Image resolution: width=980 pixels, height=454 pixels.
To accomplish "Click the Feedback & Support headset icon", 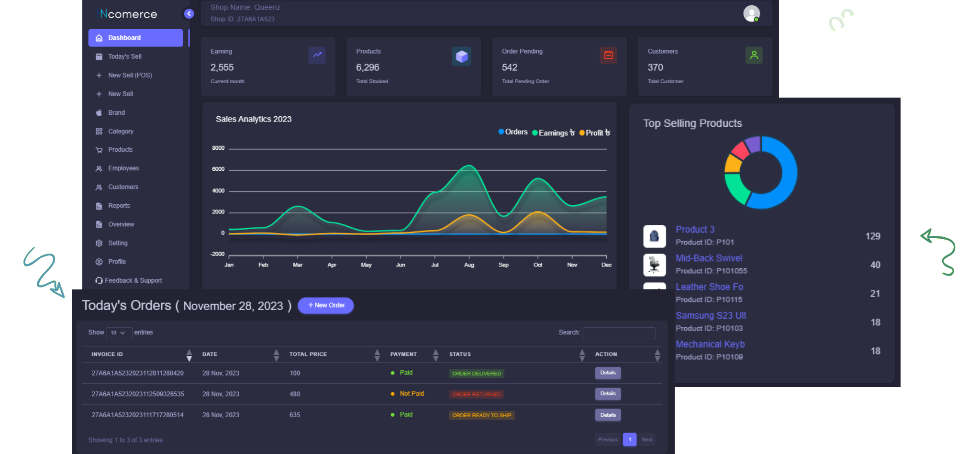I will coord(99,280).
